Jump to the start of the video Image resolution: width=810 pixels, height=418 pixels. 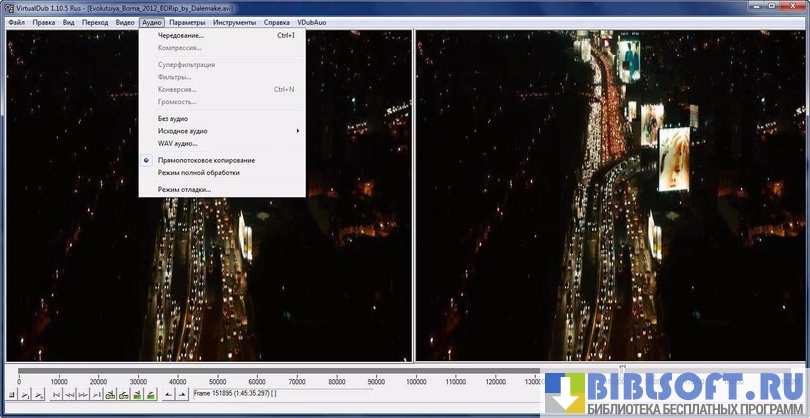click(55, 395)
